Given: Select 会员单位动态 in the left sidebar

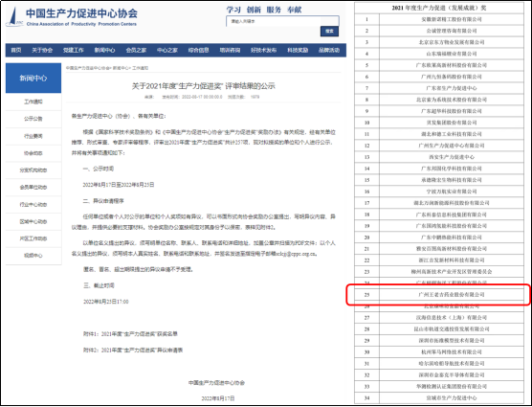Looking at the screenshot, I should coord(33,188).
